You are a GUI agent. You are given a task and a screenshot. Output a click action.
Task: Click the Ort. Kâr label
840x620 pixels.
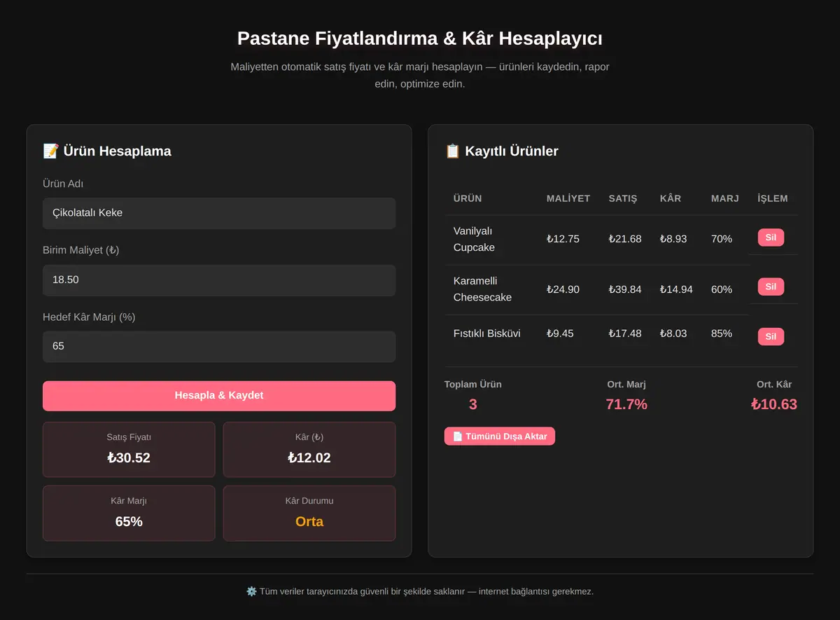(x=774, y=384)
